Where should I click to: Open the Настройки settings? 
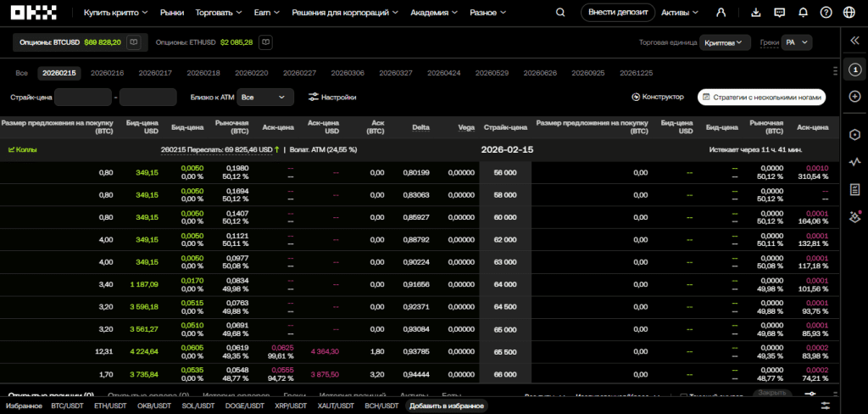(x=332, y=97)
